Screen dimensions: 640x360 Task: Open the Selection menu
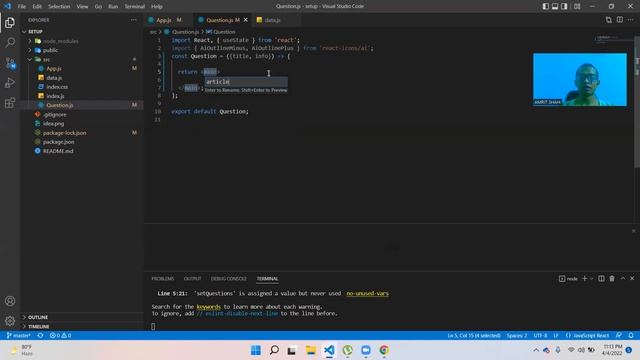59,6
